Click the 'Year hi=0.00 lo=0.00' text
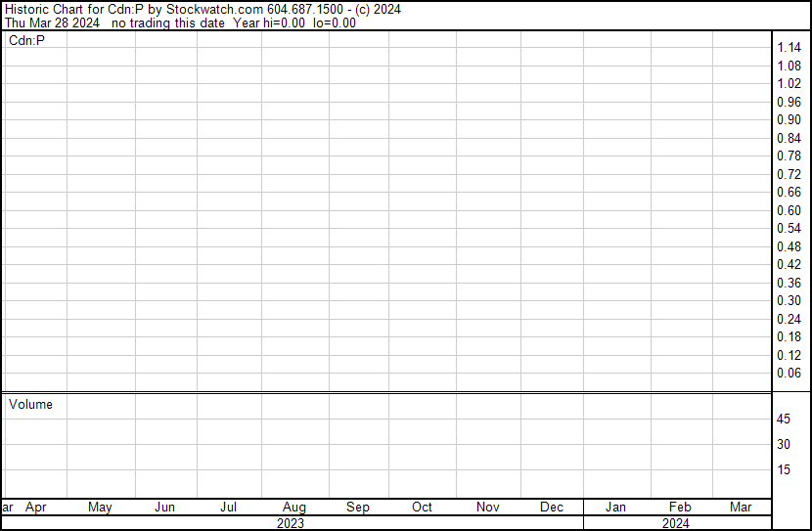This screenshot has width=812, height=531. (x=294, y=23)
